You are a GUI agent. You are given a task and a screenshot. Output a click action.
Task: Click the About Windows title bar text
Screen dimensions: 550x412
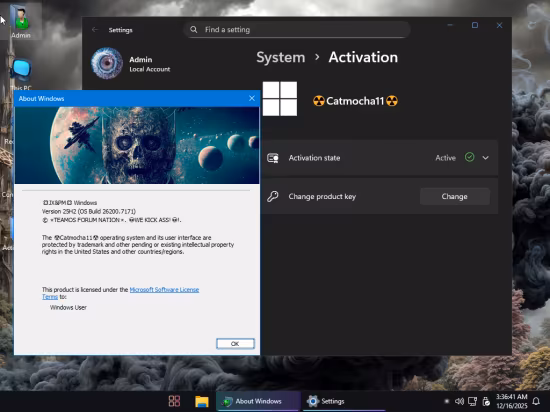41,99
